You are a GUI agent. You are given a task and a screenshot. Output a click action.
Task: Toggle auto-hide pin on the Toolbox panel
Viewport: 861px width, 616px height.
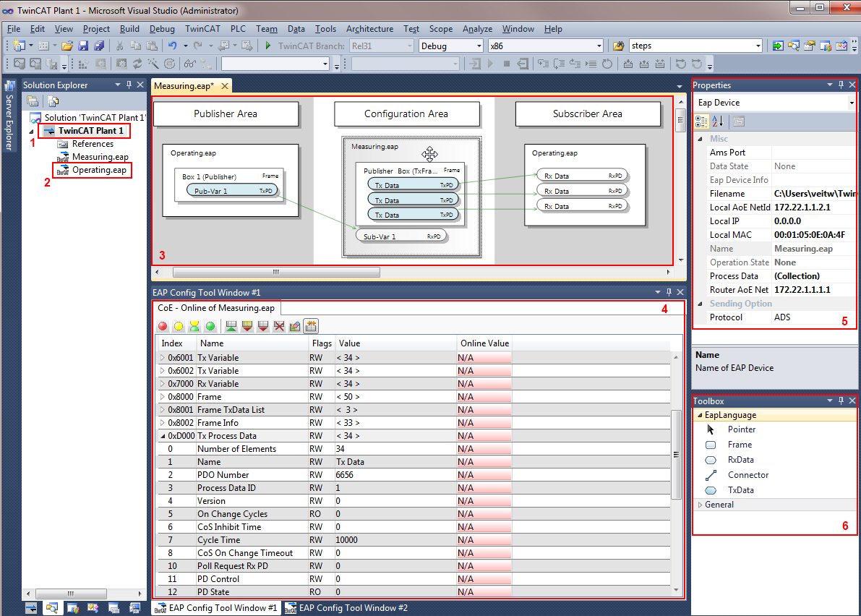pyautogui.click(x=841, y=401)
